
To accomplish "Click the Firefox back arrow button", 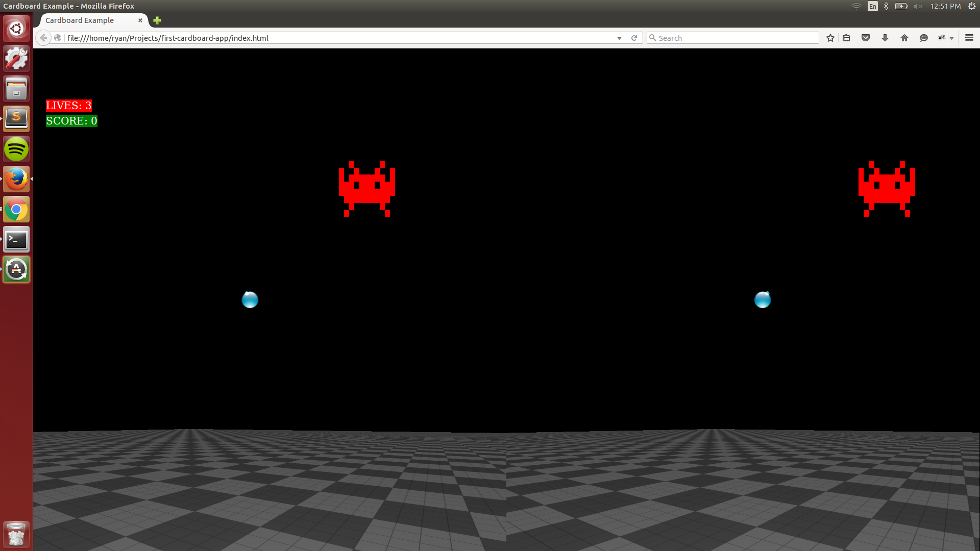I will tap(44, 38).
